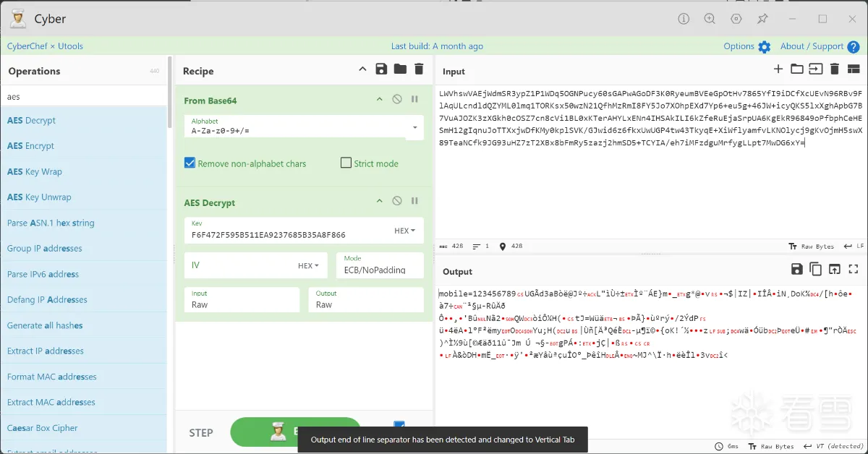
Task: Open a file as input
Action: click(x=815, y=69)
